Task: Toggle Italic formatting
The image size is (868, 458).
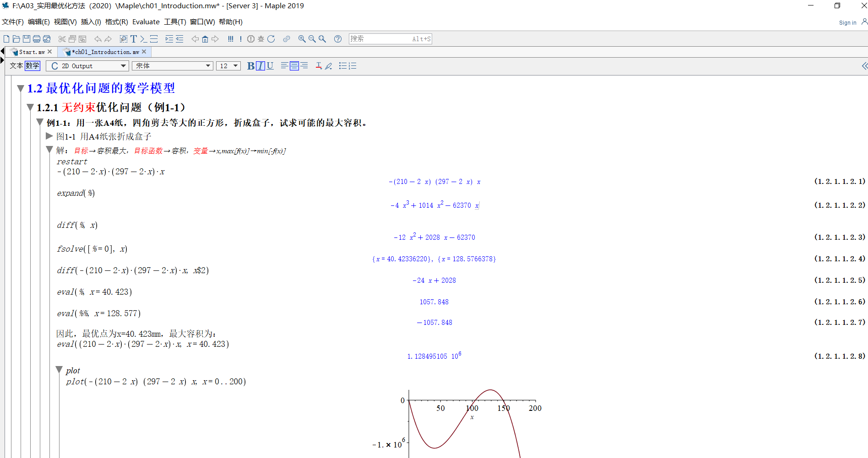Action: pyautogui.click(x=260, y=66)
